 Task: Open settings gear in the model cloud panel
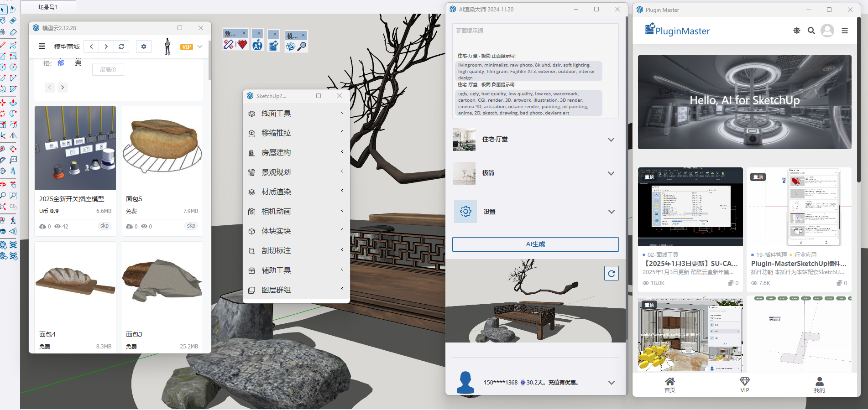[144, 47]
